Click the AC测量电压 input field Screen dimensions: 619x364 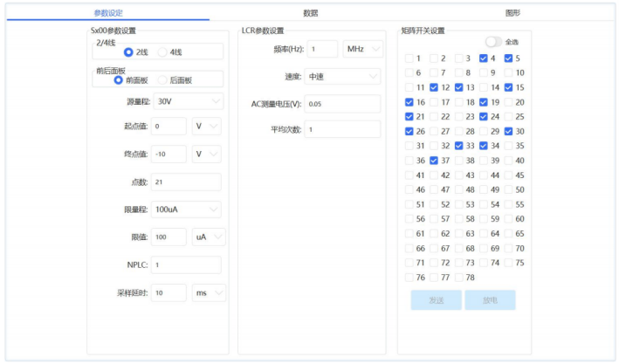point(342,104)
